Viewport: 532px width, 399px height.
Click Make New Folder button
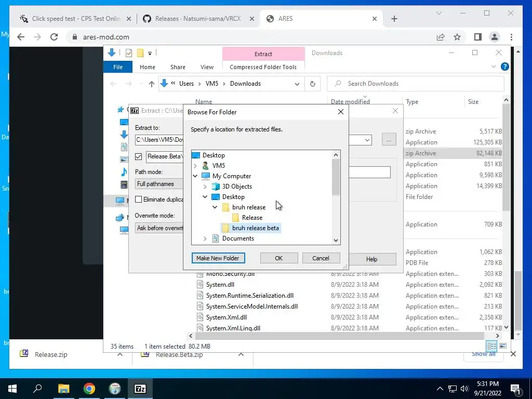[x=218, y=258]
